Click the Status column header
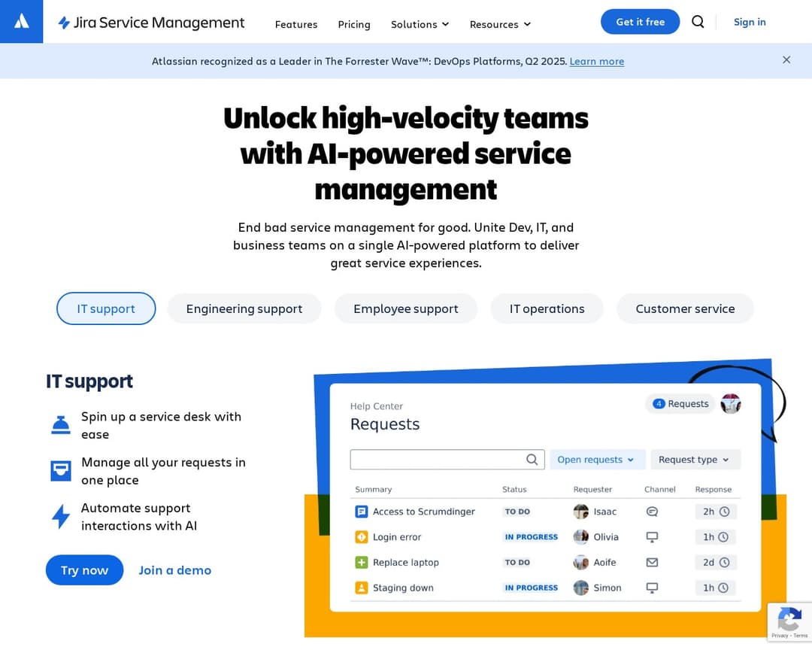The height and width of the screenshot is (650, 812). [x=514, y=489]
